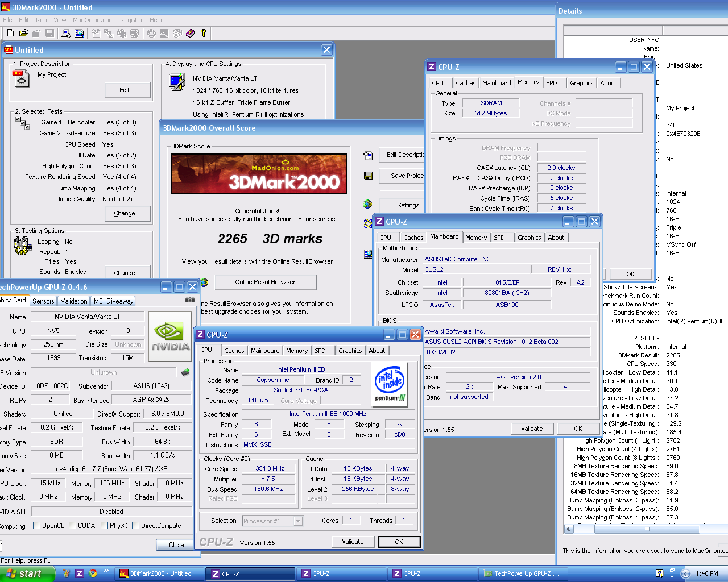Screen dimensions: 728x582
Task: Click the floppy icon beside Save Project
Action: (368, 176)
